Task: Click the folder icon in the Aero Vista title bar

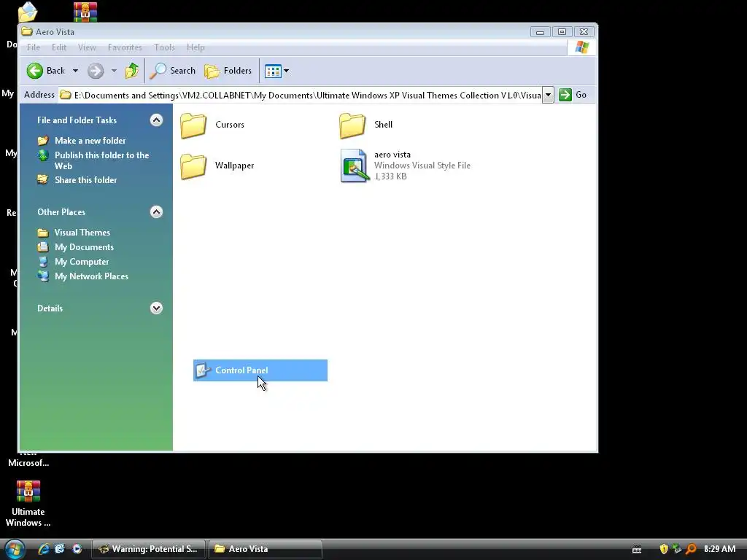Action: pos(27,31)
